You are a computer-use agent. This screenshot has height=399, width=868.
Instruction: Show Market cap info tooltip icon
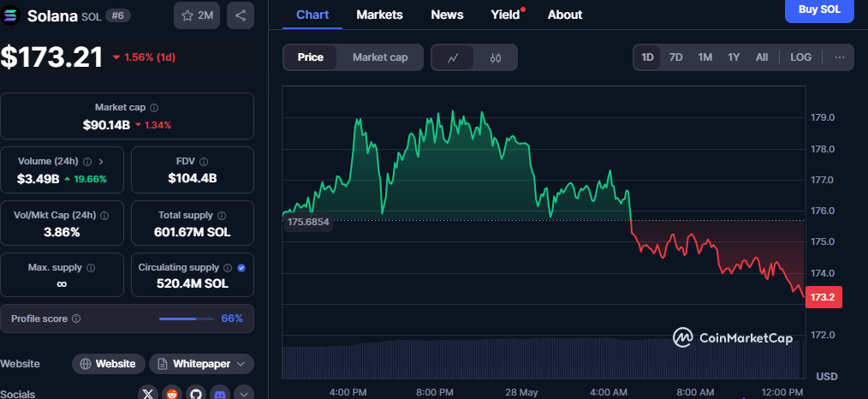154,107
